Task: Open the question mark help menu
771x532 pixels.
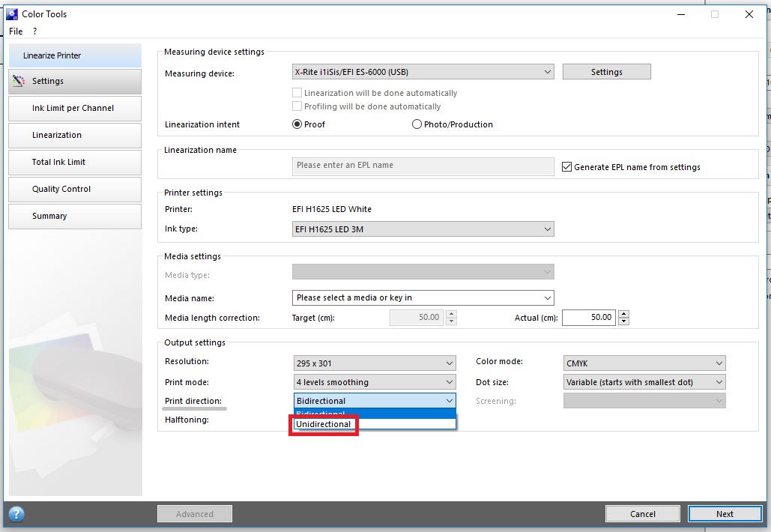Action: (x=35, y=31)
